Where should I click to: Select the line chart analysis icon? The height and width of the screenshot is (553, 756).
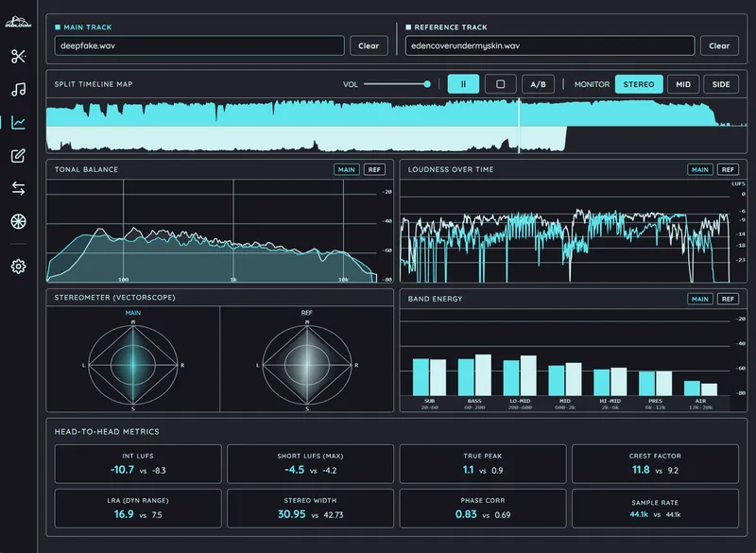pyautogui.click(x=18, y=123)
